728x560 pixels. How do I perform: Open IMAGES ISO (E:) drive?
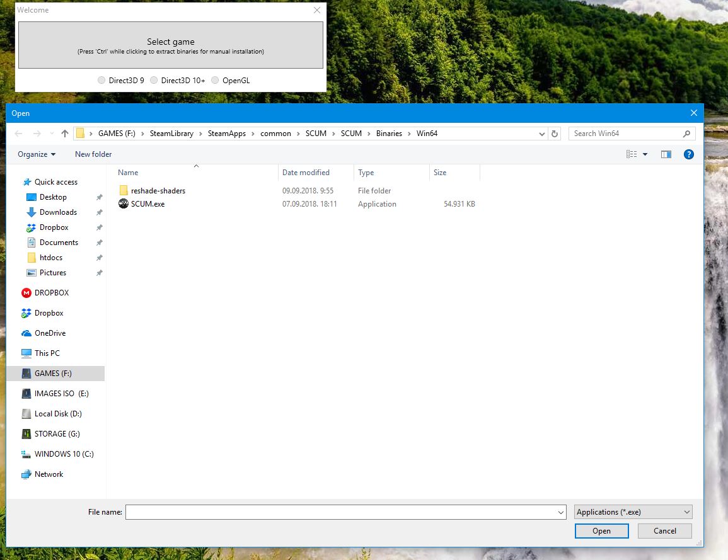pos(61,394)
